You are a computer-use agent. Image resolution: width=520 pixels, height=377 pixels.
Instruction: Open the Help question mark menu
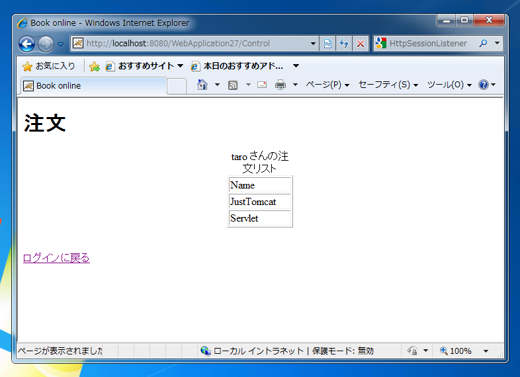click(487, 85)
